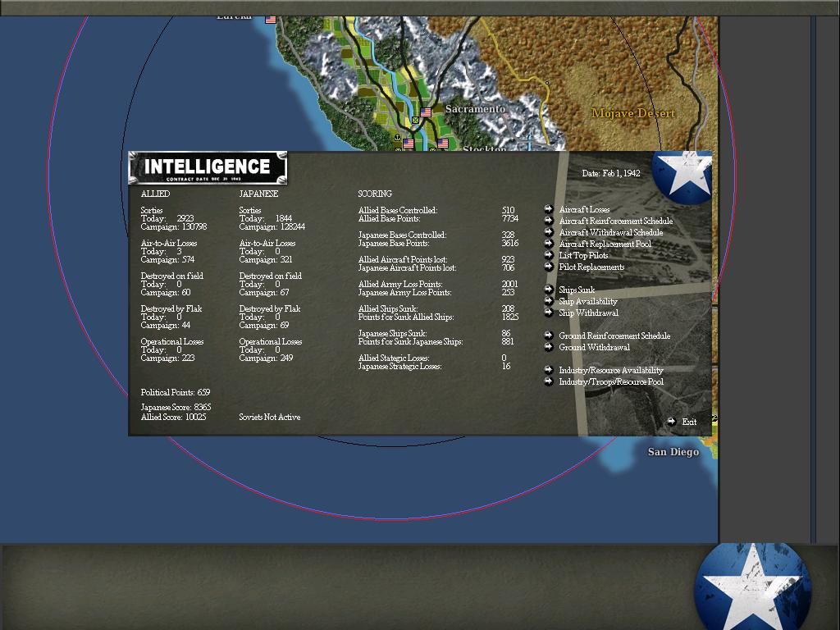Click Political Points: 659

[176, 392]
